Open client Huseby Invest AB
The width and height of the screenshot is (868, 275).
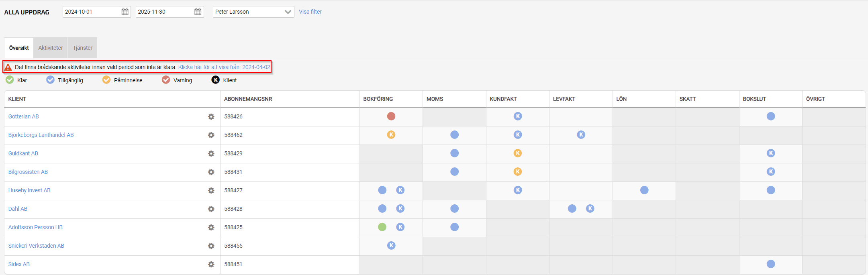pos(29,190)
